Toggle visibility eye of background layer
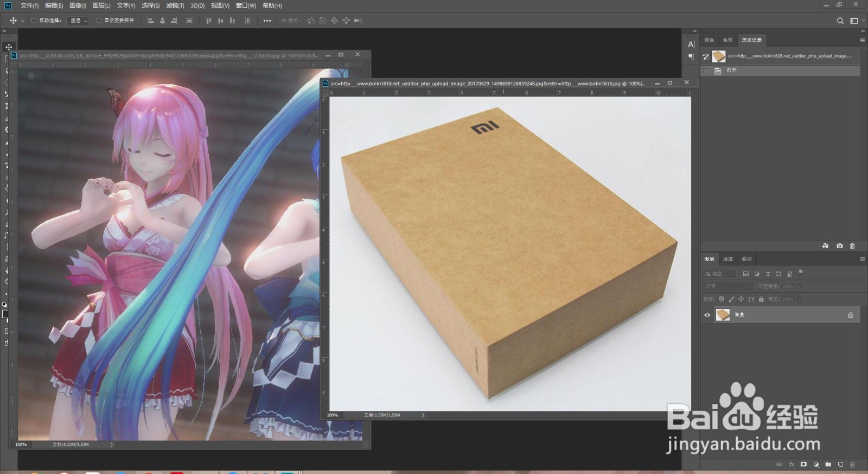 707,315
